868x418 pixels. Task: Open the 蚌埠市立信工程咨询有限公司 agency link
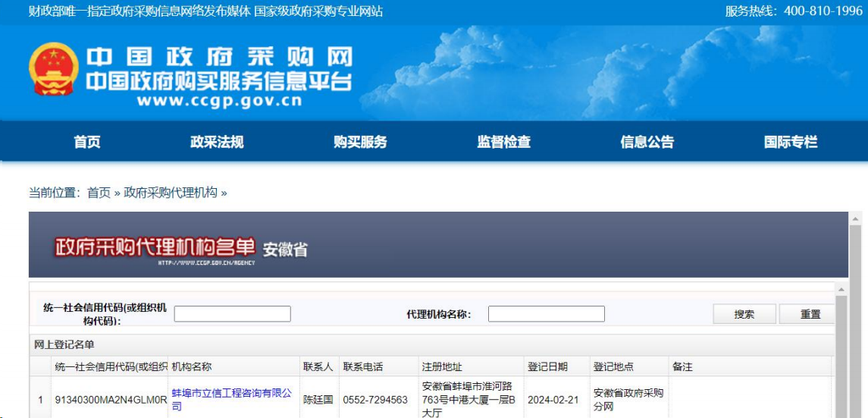pyautogui.click(x=231, y=399)
